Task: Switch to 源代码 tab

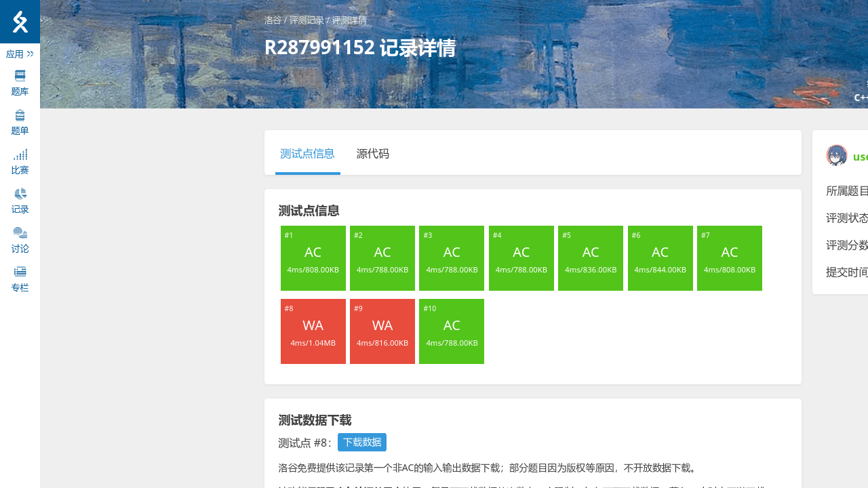Action: tap(373, 154)
